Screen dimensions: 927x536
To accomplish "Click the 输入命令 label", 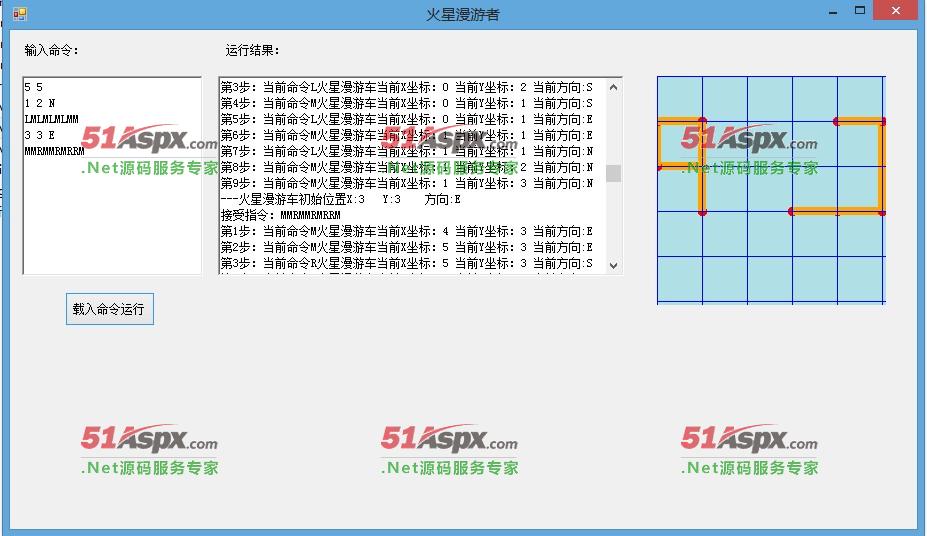I will tap(51, 51).
